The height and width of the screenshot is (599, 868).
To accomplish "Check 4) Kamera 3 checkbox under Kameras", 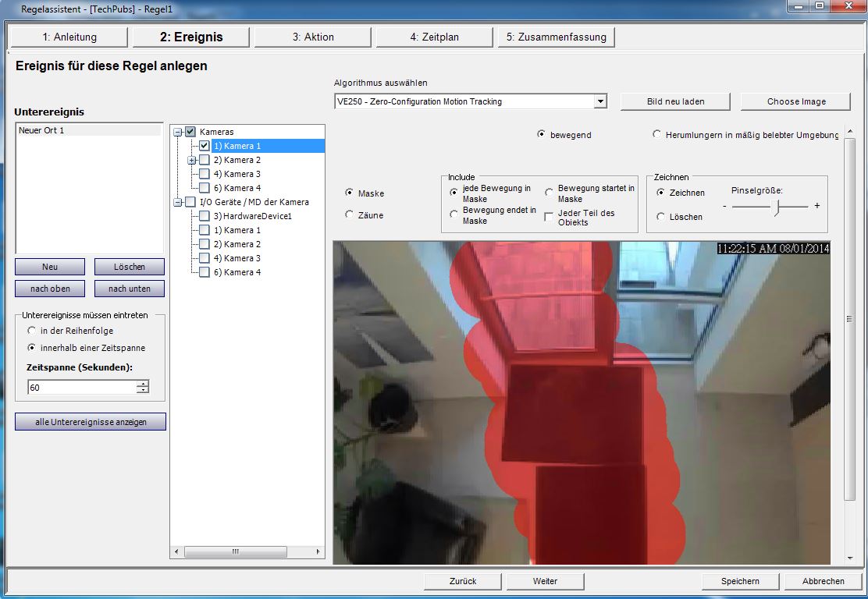I will [x=205, y=174].
